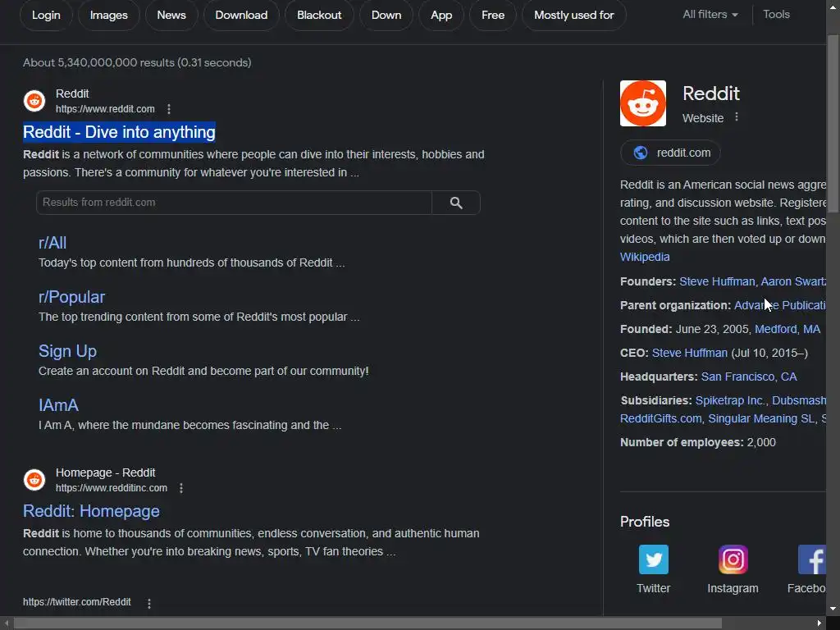Select the Download filter chip
Viewport: 840px width, 630px height.
(241, 15)
